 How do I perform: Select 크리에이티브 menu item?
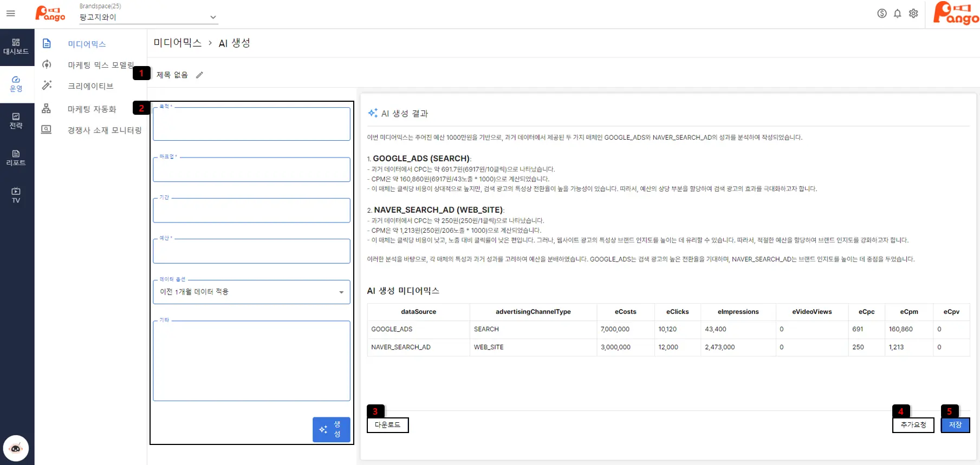point(90,86)
